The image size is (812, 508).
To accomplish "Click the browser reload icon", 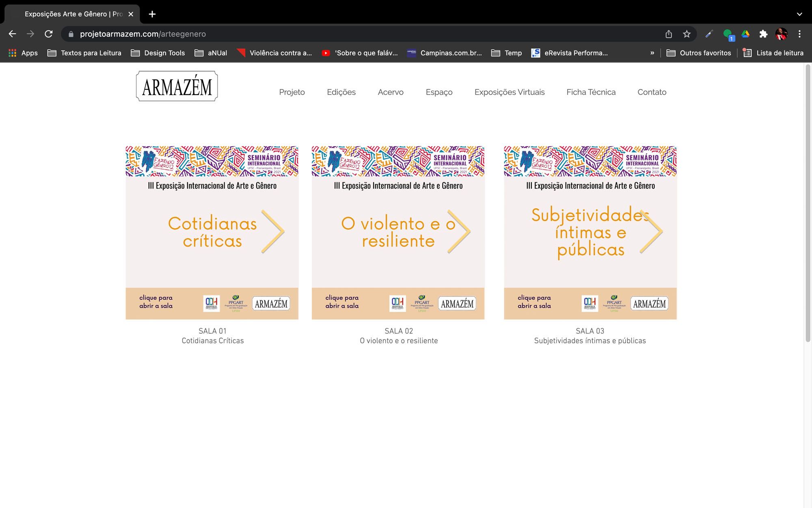I will (x=49, y=34).
